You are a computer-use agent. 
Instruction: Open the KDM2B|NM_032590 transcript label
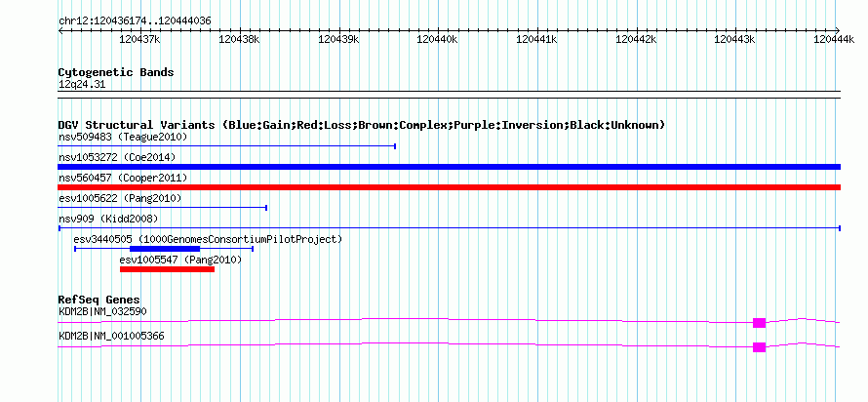pos(103,311)
